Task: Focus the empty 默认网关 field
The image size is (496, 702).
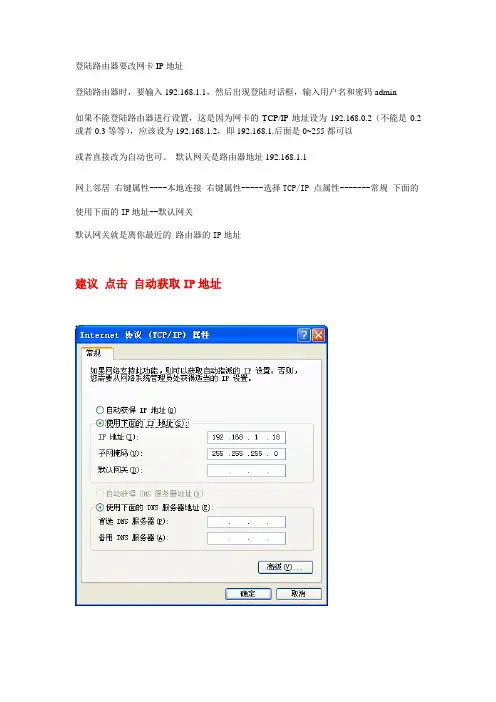Action: 246,471
